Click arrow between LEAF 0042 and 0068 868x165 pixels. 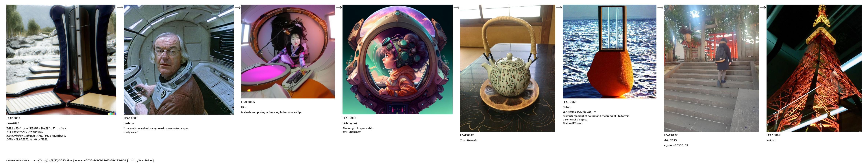coord(559,7)
